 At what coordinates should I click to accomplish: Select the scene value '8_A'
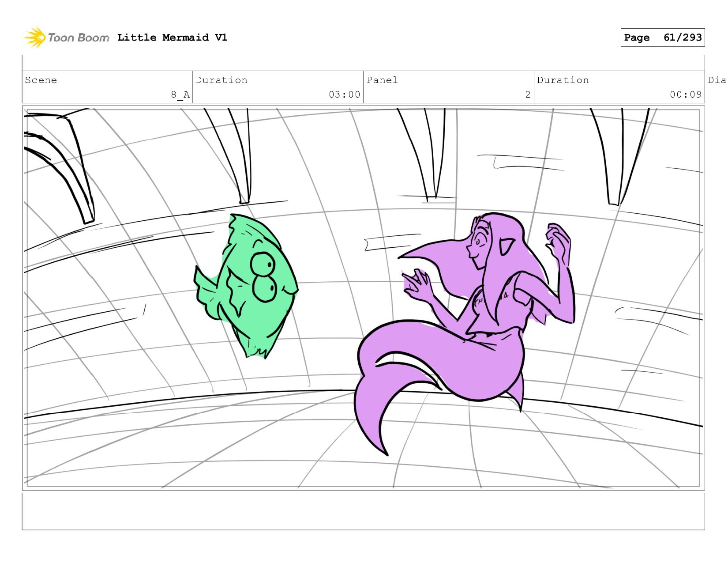coord(180,94)
